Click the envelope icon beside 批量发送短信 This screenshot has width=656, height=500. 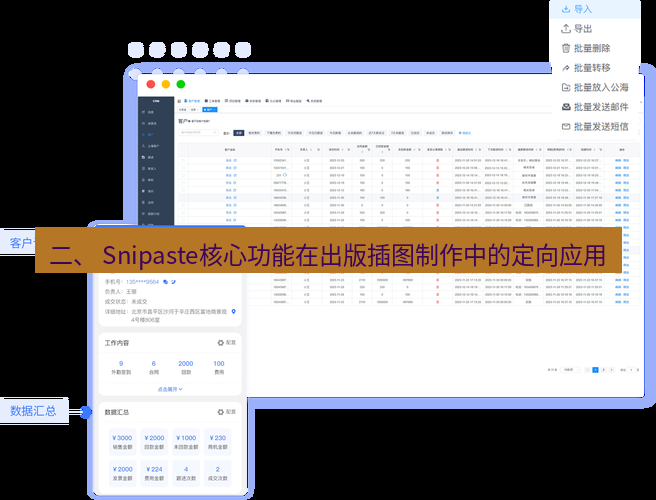pos(566,126)
